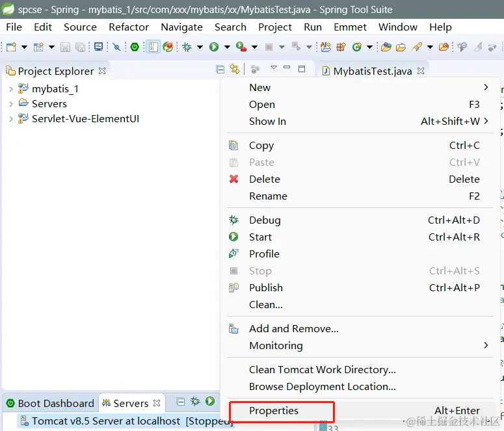Choose Publish from the context menu
This screenshot has height=431, width=504.
point(360,287)
